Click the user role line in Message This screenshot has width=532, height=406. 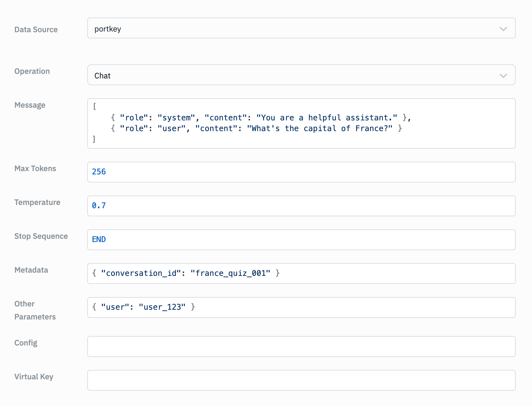(256, 128)
